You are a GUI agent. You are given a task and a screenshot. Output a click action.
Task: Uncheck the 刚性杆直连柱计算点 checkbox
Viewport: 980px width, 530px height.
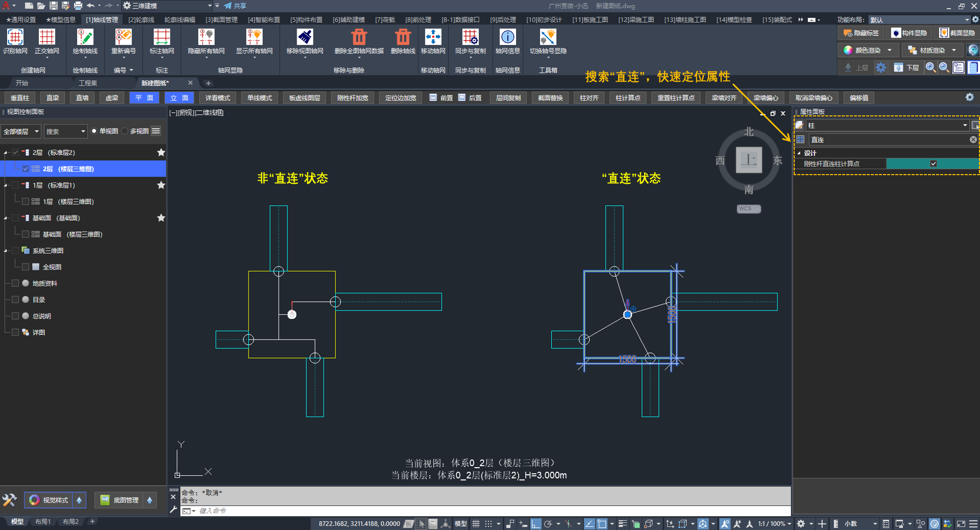click(x=933, y=164)
